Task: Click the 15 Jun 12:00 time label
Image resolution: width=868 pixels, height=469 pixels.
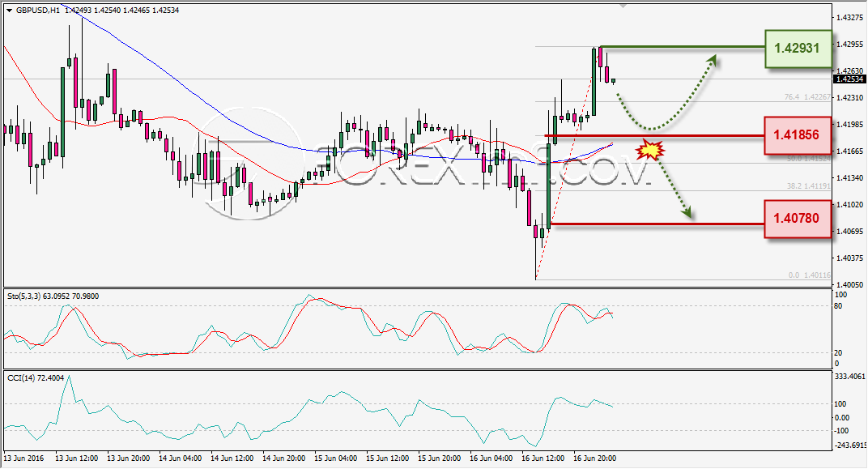Action: 388,458
